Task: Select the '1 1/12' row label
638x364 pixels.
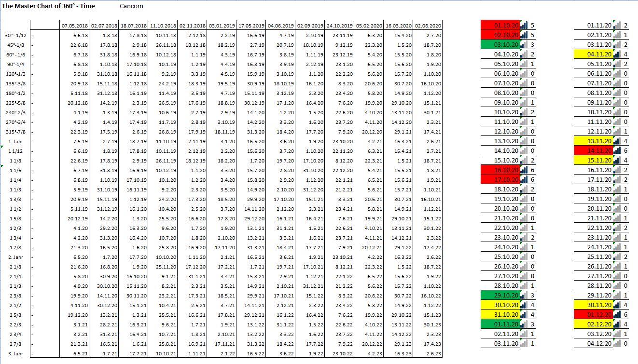Action: coord(15,151)
